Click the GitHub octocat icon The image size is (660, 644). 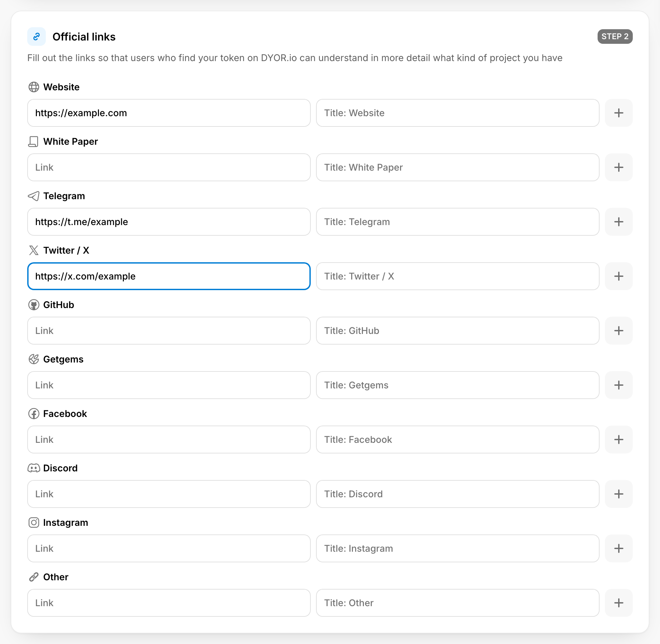[34, 305]
